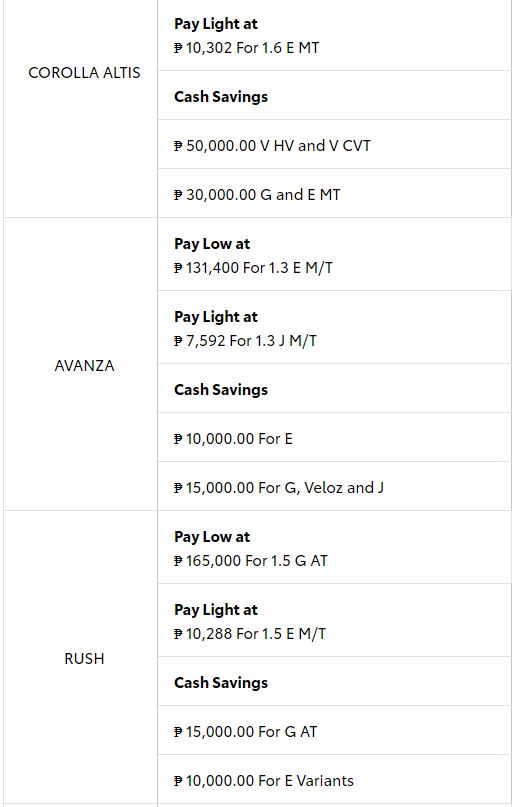Image resolution: width=514 pixels, height=807 pixels.
Task: Click the RUSH model name cell
Action: pos(81,658)
